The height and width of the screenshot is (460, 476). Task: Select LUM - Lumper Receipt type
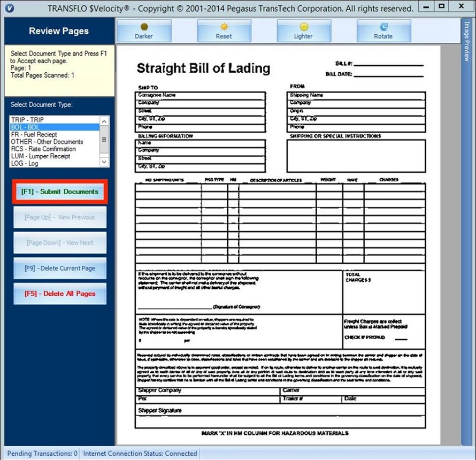point(55,156)
